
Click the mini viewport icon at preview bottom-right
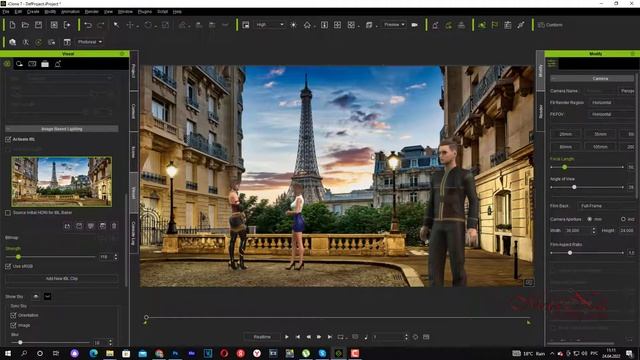click(x=529, y=282)
